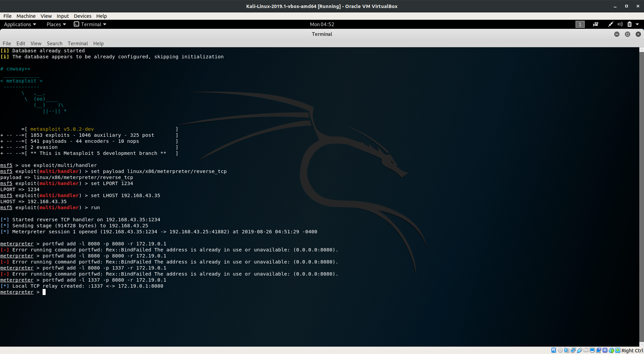Screen dimensions: 644x354
Task: Click the Right Ctrl host key label
Action: pyautogui.click(x=632, y=351)
